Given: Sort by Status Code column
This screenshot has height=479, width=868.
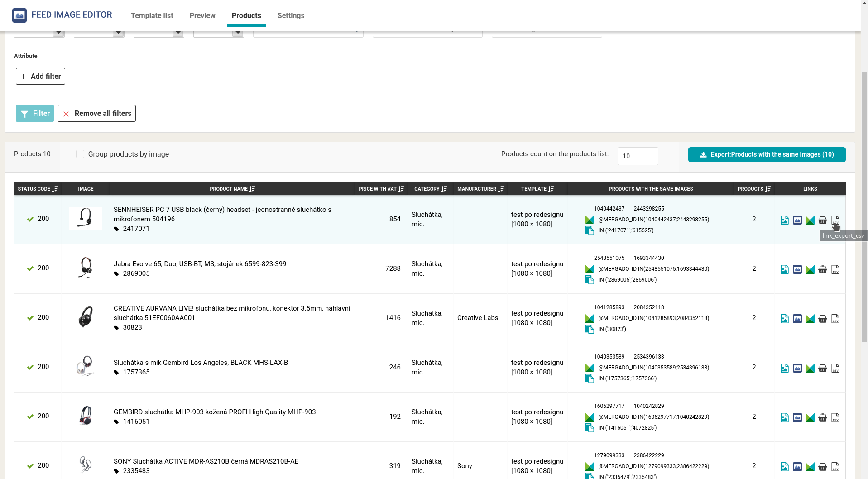Looking at the screenshot, I should (55, 189).
